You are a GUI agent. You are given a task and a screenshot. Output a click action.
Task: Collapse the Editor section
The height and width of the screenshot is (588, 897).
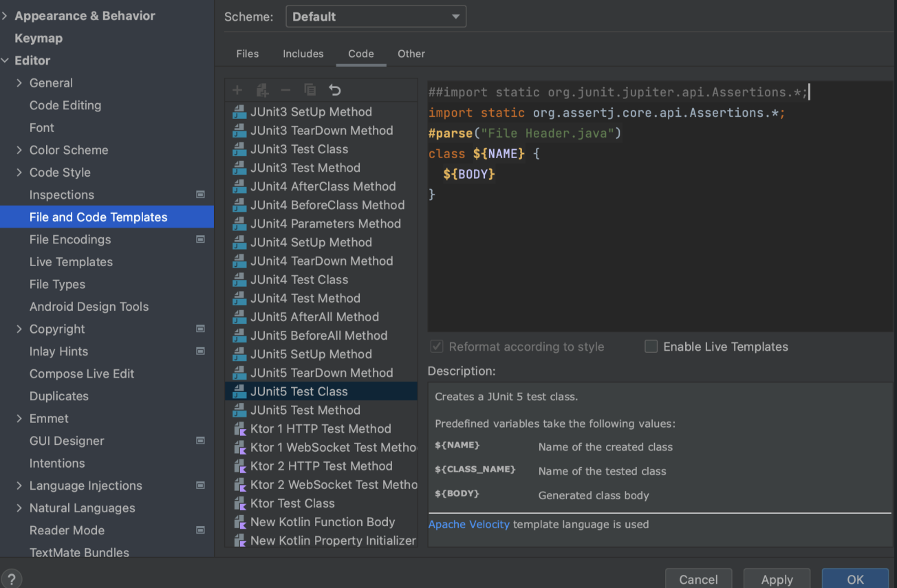point(6,61)
